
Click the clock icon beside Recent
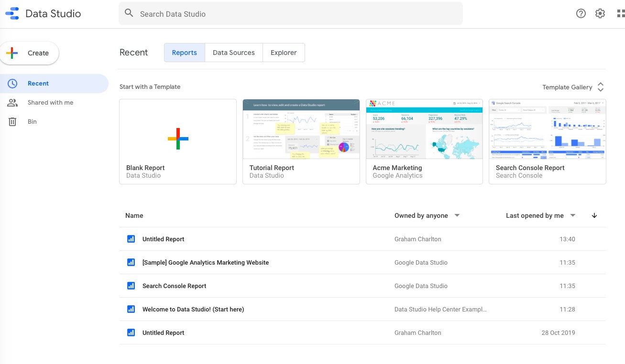tap(12, 84)
